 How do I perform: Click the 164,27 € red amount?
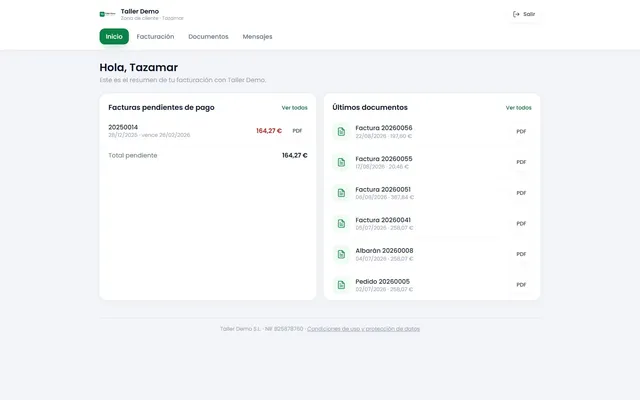coord(269,131)
